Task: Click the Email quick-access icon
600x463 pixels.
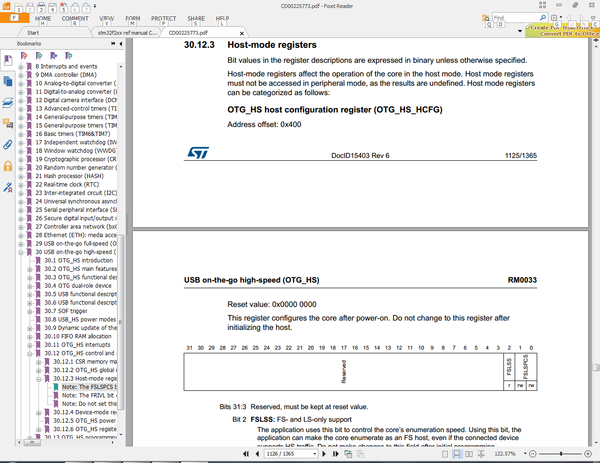Action: pos(53,7)
